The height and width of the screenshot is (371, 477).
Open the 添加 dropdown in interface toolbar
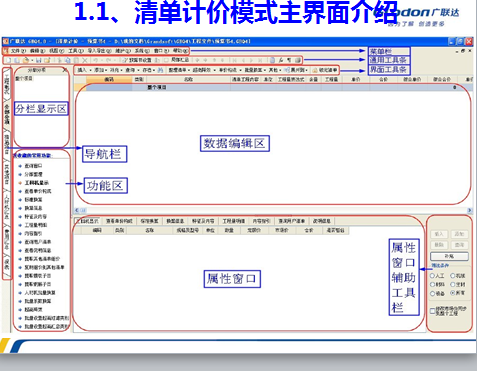click(100, 70)
